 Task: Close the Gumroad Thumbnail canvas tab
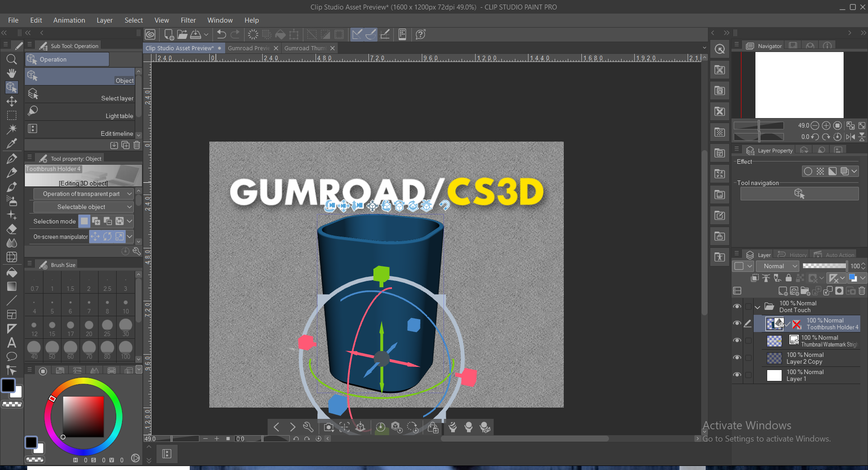(333, 48)
